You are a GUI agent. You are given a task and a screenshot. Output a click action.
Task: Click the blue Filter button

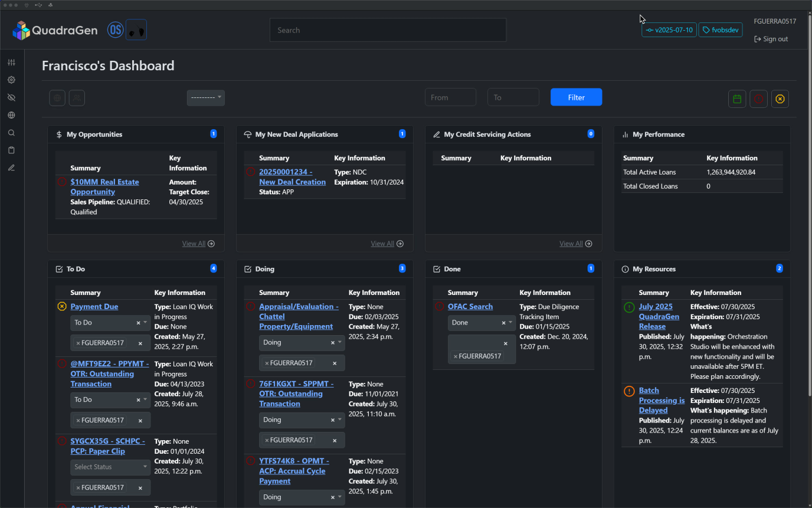(x=577, y=97)
